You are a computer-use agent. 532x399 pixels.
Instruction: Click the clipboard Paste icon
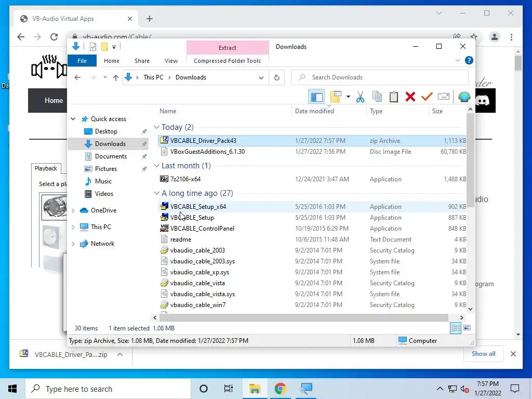click(x=394, y=97)
